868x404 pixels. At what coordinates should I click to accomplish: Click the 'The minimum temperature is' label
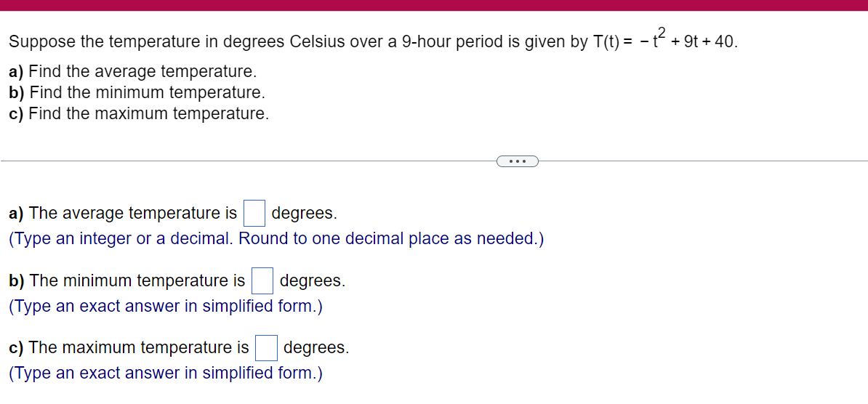tap(137, 281)
